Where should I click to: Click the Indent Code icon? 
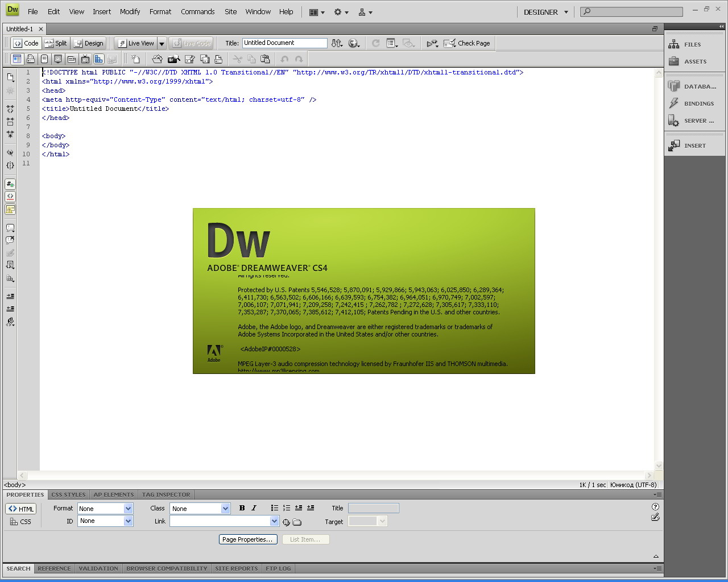pos(10,296)
